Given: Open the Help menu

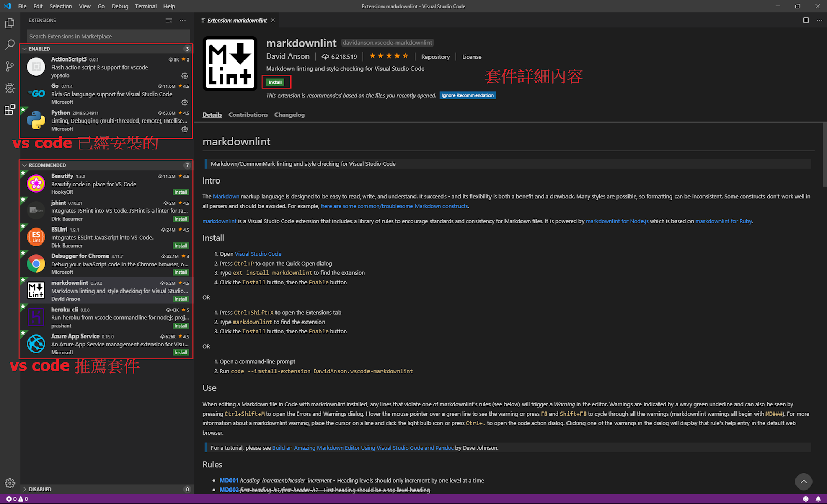Looking at the screenshot, I should point(169,6).
